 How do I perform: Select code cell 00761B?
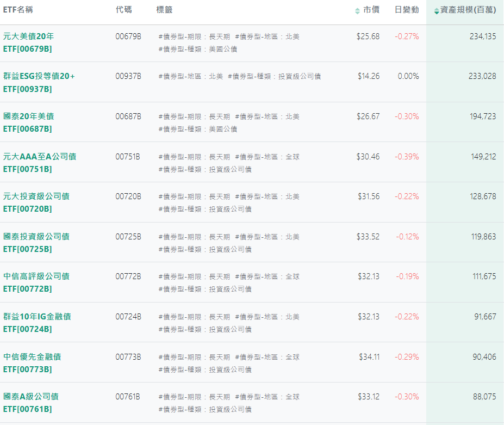[128, 397]
